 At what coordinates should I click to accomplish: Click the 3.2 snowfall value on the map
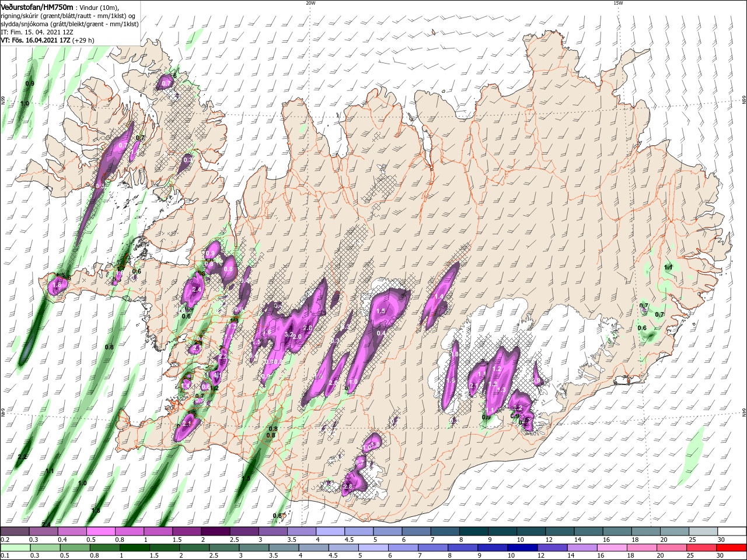[x=288, y=335]
